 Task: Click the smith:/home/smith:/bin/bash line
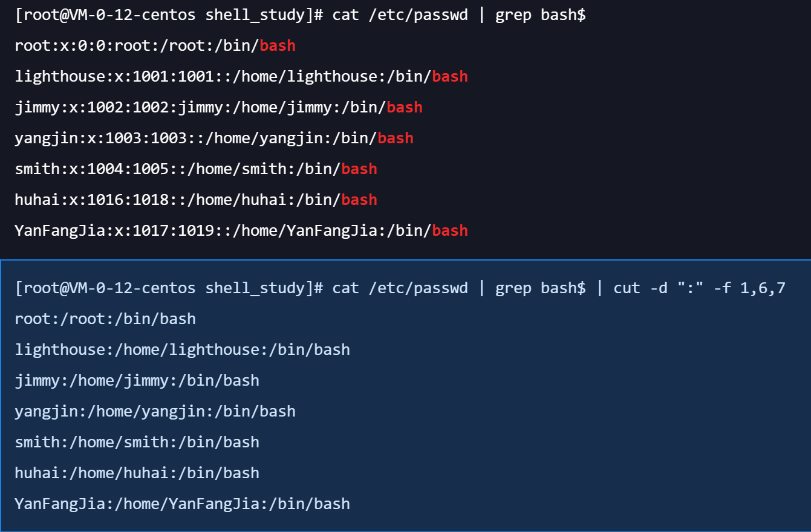137,442
